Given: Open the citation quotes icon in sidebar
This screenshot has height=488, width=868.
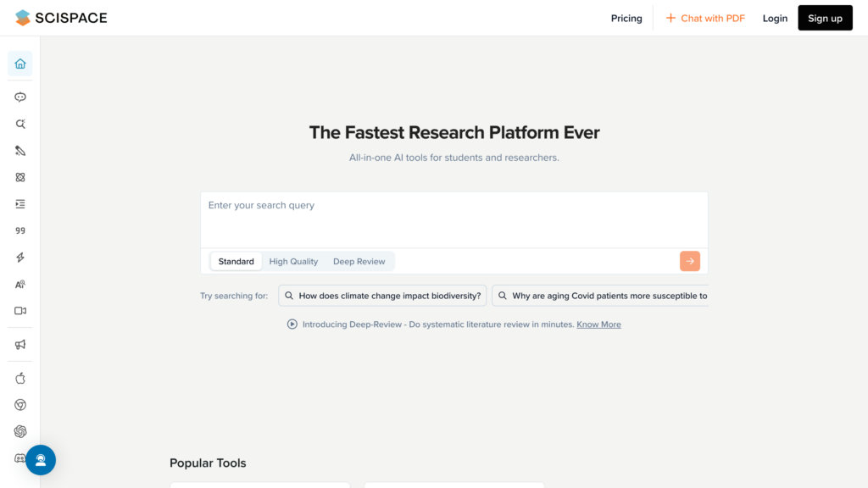Looking at the screenshot, I should pyautogui.click(x=20, y=230).
